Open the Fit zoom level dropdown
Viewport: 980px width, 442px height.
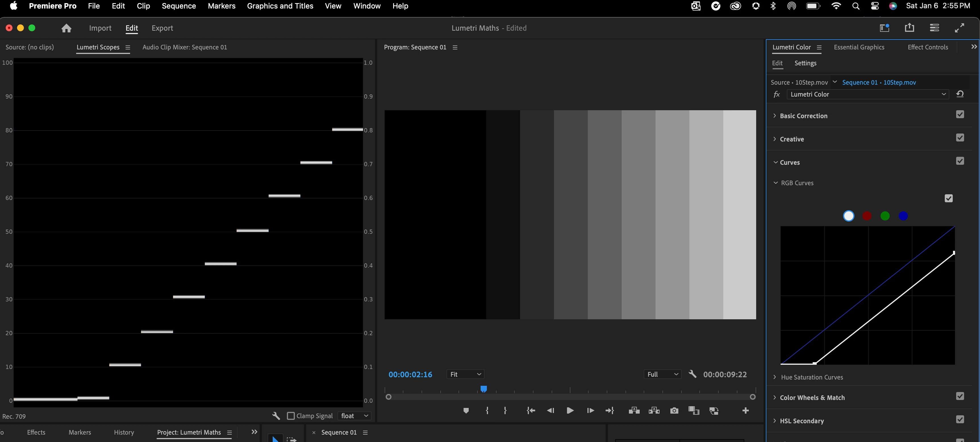pyautogui.click(x=465, y=374)
